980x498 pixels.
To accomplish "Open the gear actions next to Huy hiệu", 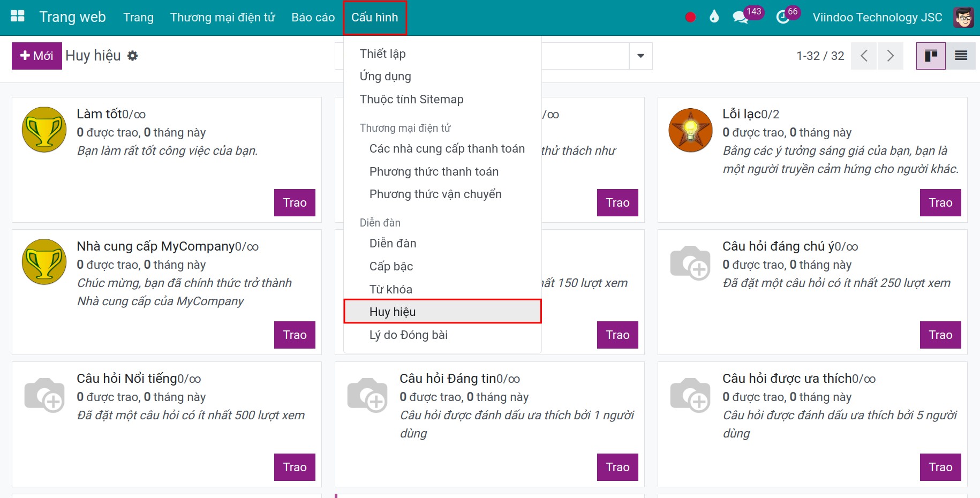I will click(x=132, y=56).
